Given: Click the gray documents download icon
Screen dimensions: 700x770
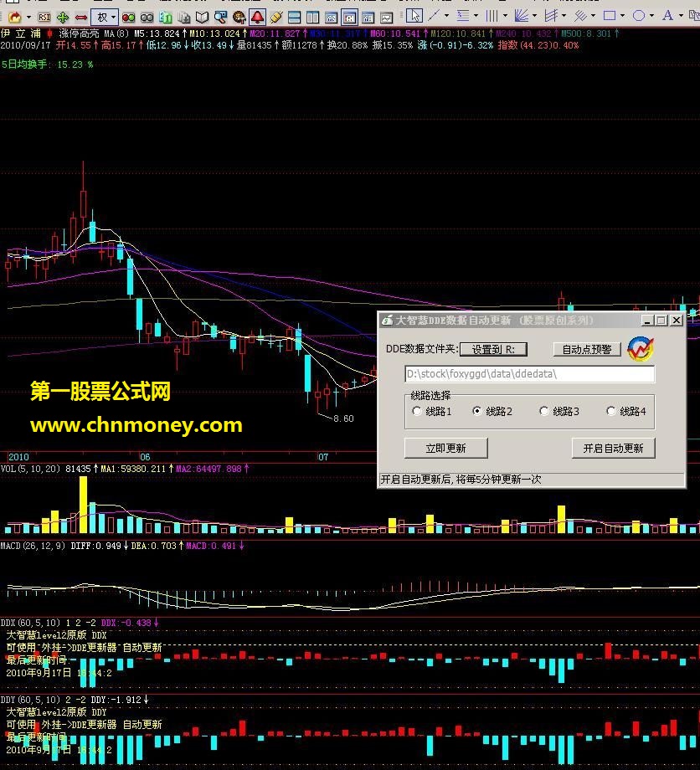Looking at the screenshot, I should click(x=184, y=18).
